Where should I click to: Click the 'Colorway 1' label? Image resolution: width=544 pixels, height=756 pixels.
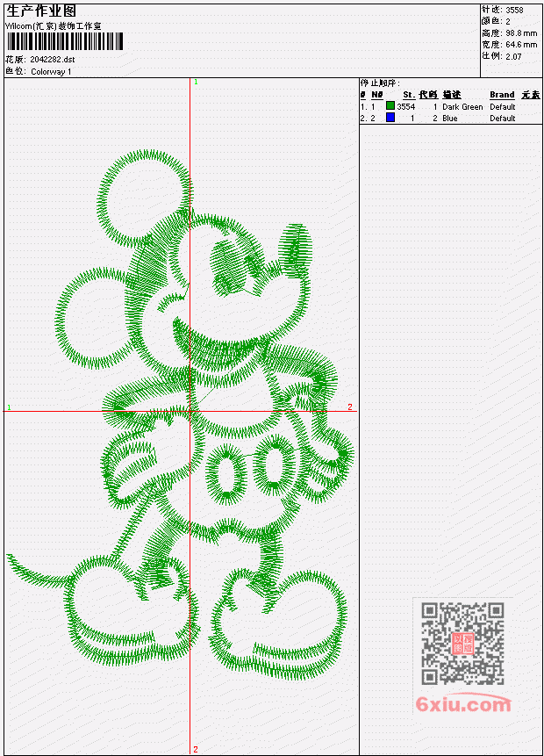[51, 72]
